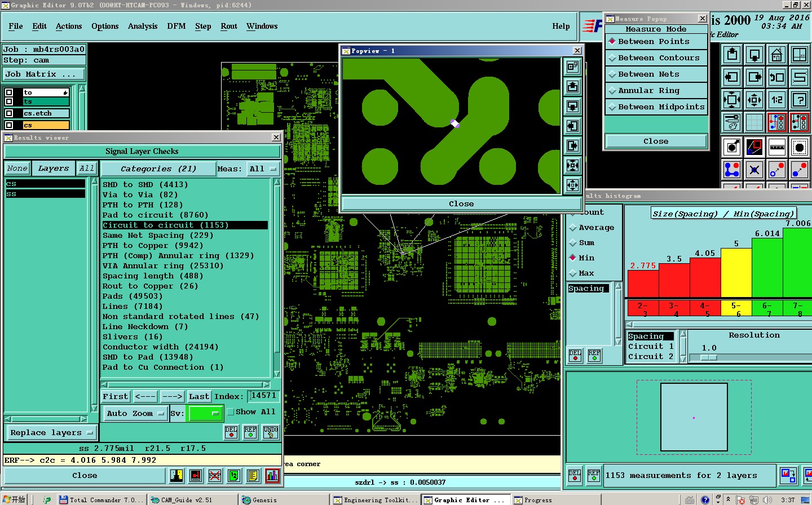Image resolution: width=812 pixels, height=505 pixels.
Task: Select Between Points measure mode
Action: pyautogui.click(x=656, y=42)
